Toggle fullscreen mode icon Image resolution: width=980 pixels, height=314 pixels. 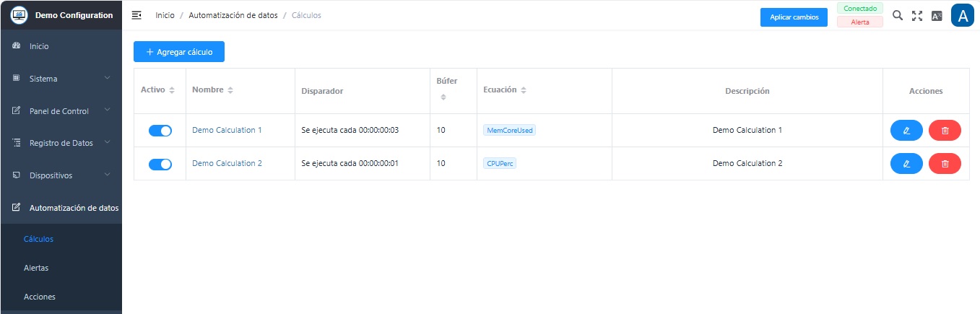(917, 15)
